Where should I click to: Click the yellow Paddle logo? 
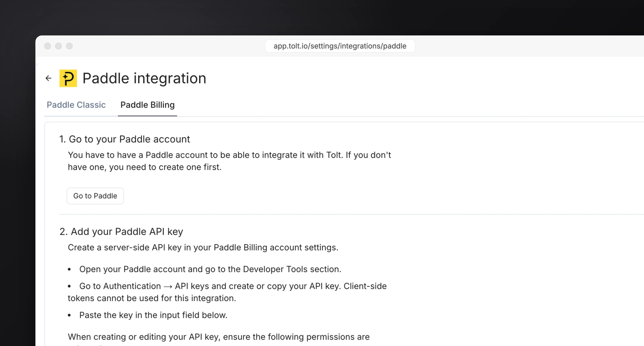click(x=68, y=78)
